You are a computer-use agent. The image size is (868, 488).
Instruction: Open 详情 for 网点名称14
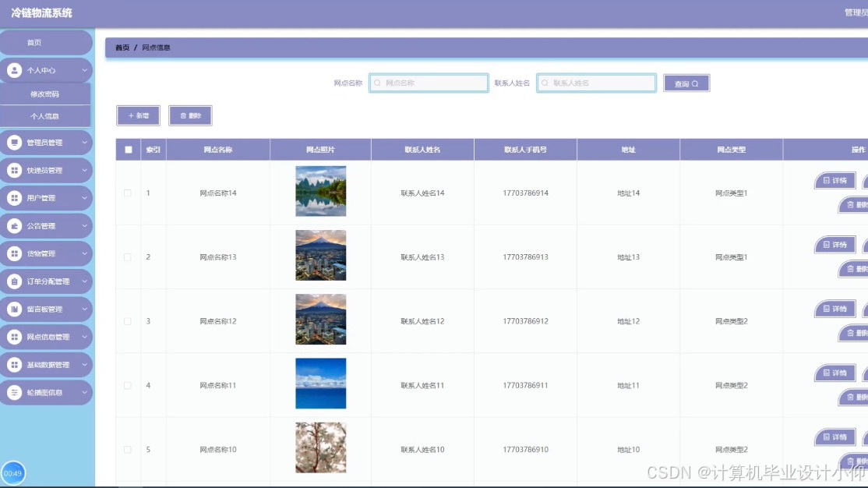(834, 181)
